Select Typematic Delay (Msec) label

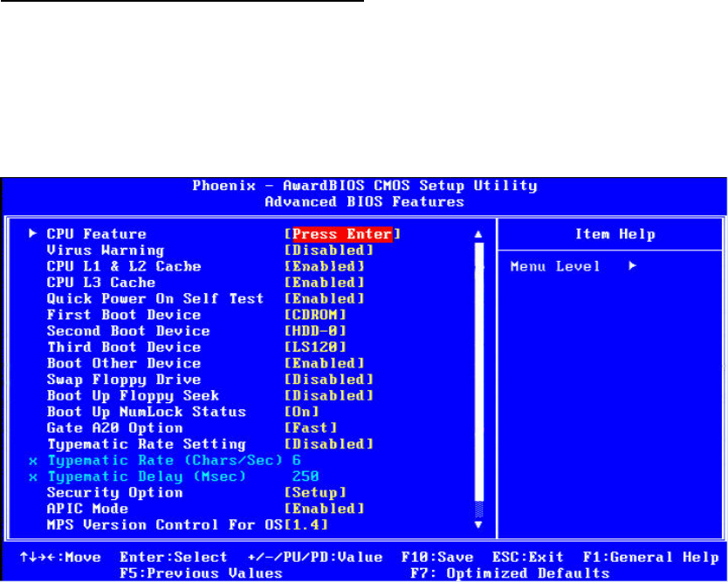coord(147,476)
